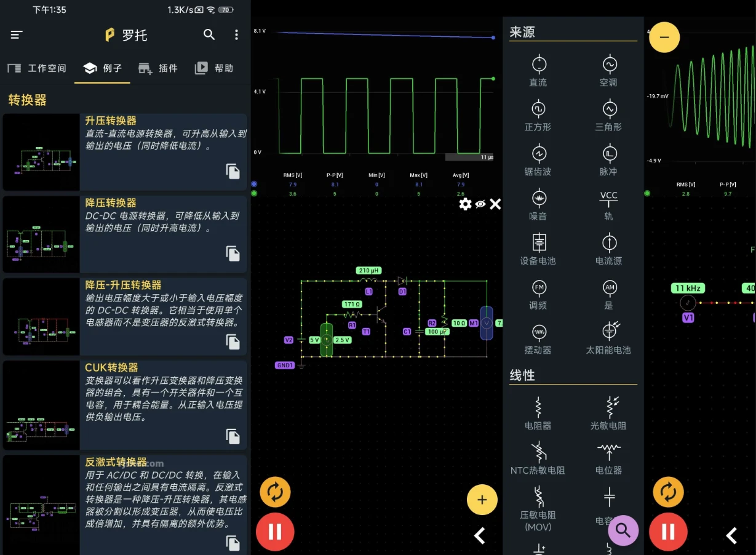Add a component with the yellow plus button

point(482,500)
